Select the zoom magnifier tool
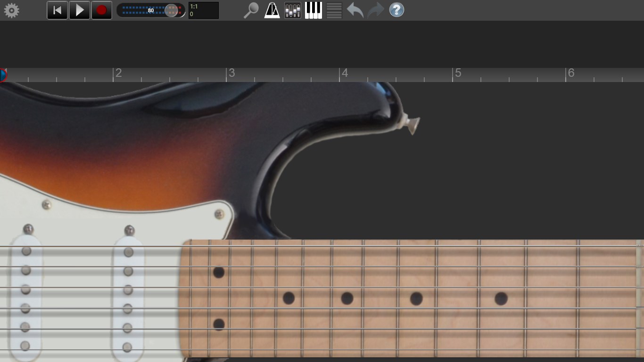 (x=250, y=10)
